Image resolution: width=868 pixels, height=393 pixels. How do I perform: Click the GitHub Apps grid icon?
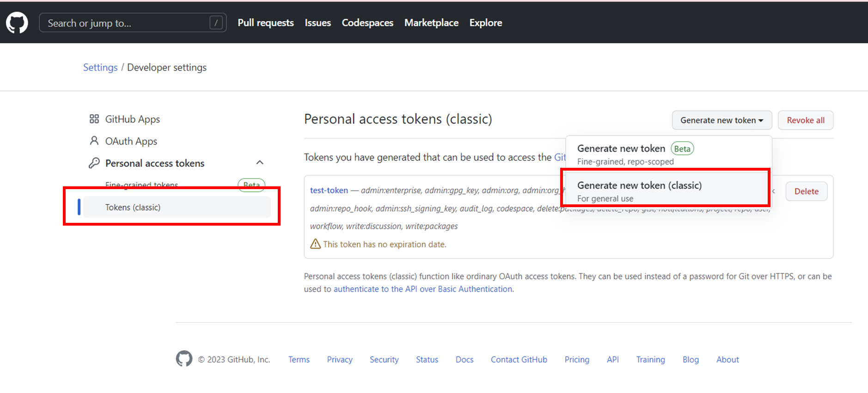(x=94, y=119)
